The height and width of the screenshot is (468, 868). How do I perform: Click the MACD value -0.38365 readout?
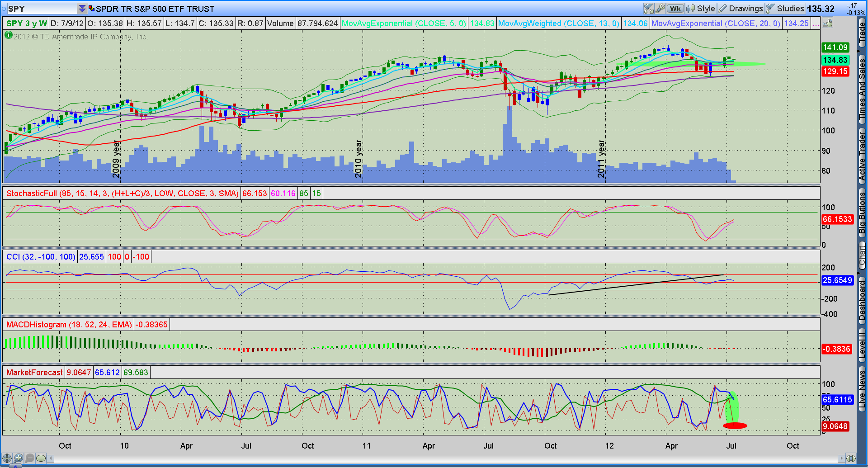[152, 325]
